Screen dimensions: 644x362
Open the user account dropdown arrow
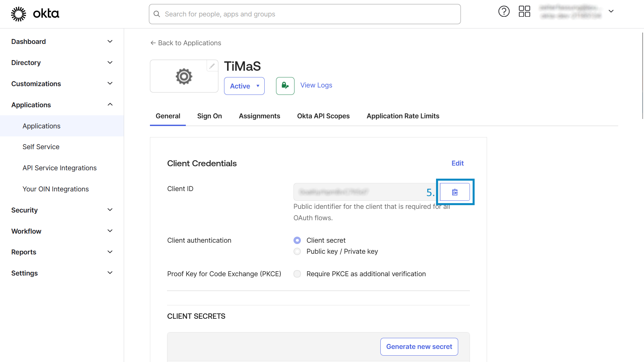click(x=611, y=11)
